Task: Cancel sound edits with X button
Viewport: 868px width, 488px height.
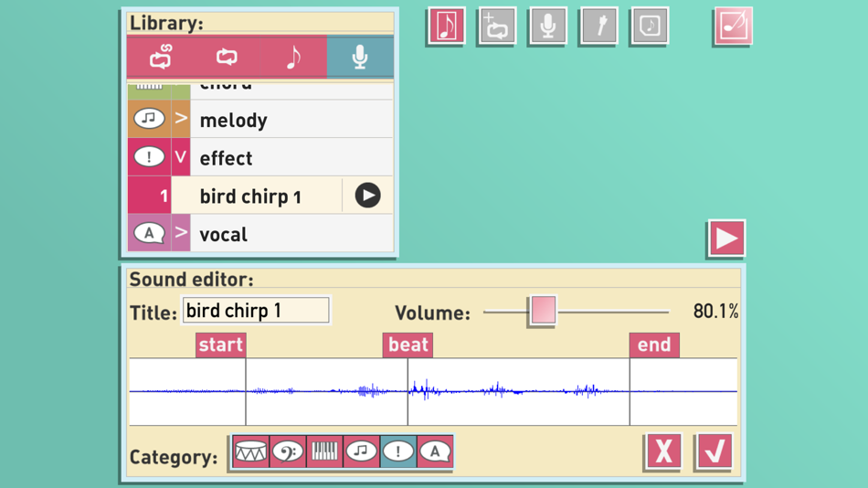Action: [663, 451]
